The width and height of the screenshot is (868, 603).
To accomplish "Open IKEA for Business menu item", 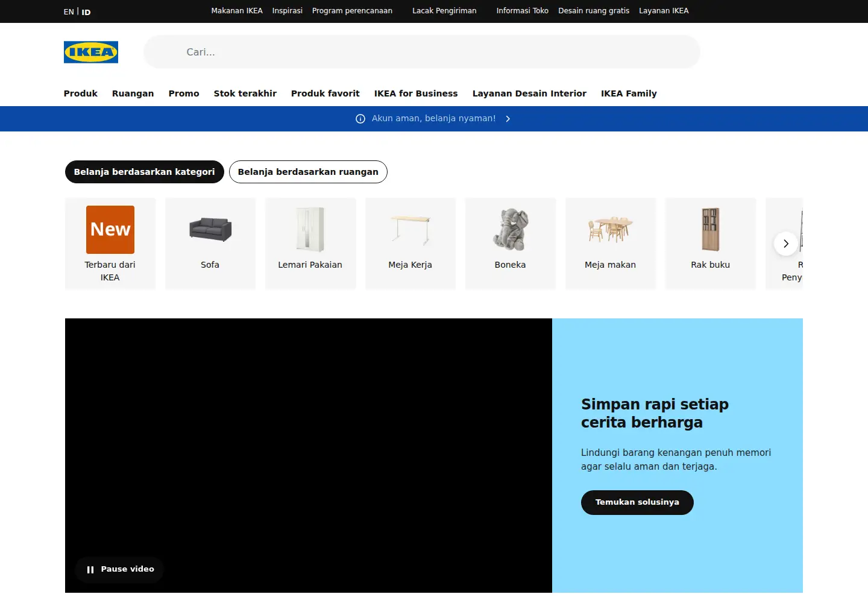I will point(416,93).
